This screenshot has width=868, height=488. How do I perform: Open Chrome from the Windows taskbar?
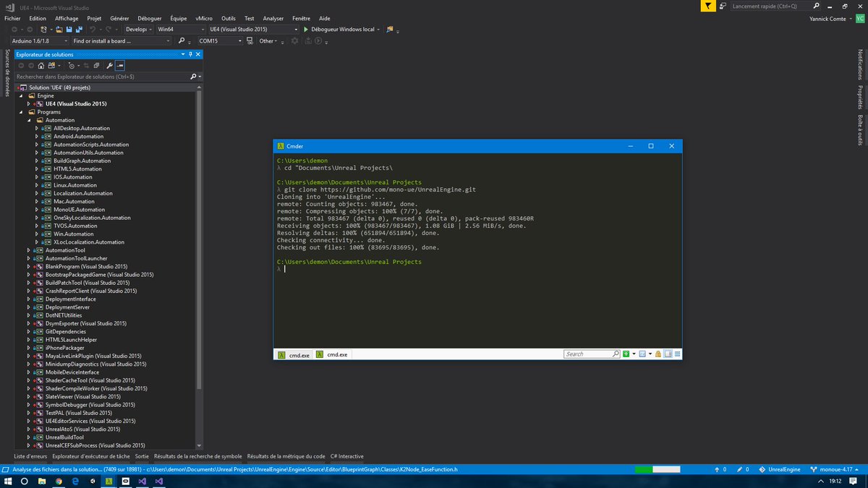click(x=59, y=481)
